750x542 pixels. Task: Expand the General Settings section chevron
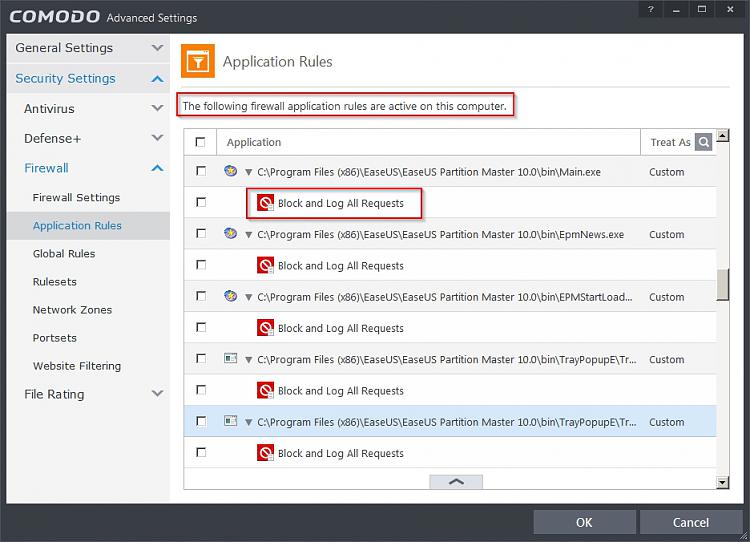(x=157, y=48)
